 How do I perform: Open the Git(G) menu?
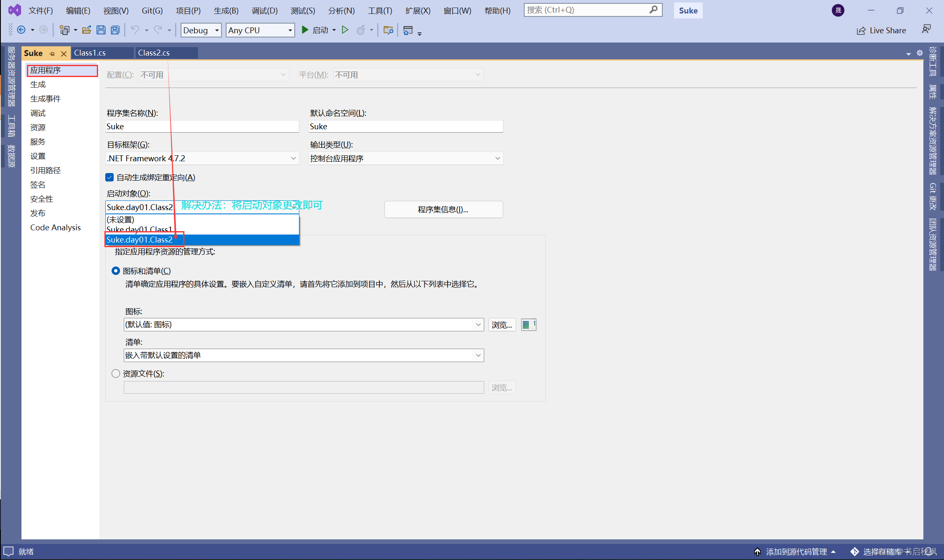tap(152, 11)
